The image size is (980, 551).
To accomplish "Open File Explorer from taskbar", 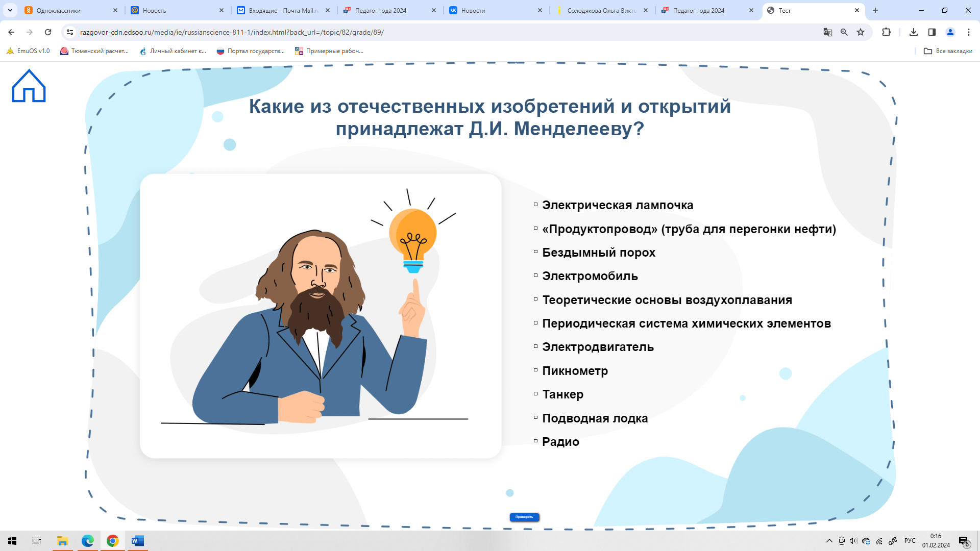I will point(62,541).
